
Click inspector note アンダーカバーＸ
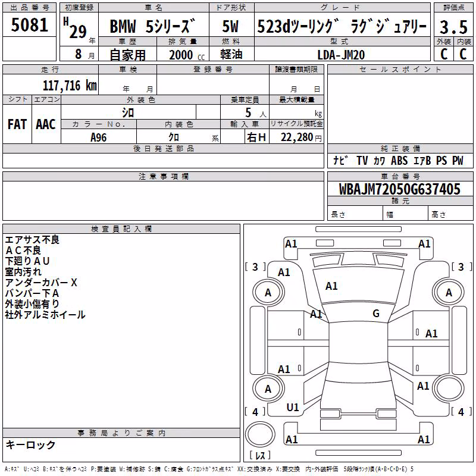click(x=41, y=283)
